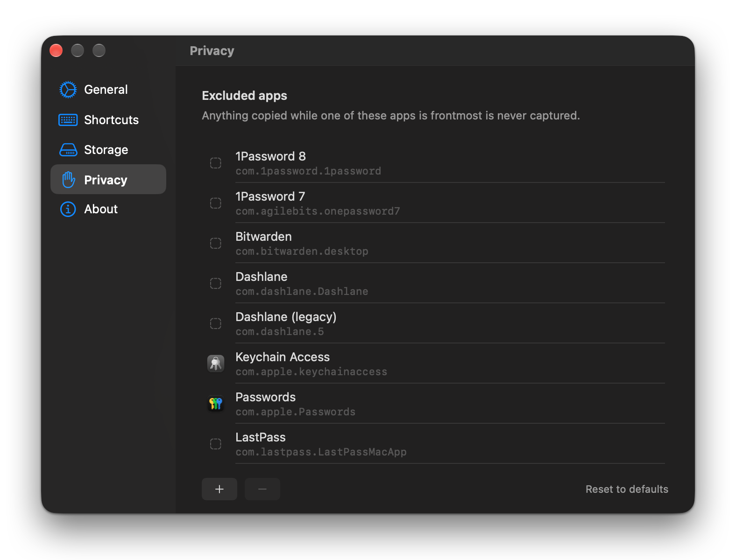Select the Dashlane (legacy) entry name
This screenshot has width=736, height=560.
pos(286,317)
